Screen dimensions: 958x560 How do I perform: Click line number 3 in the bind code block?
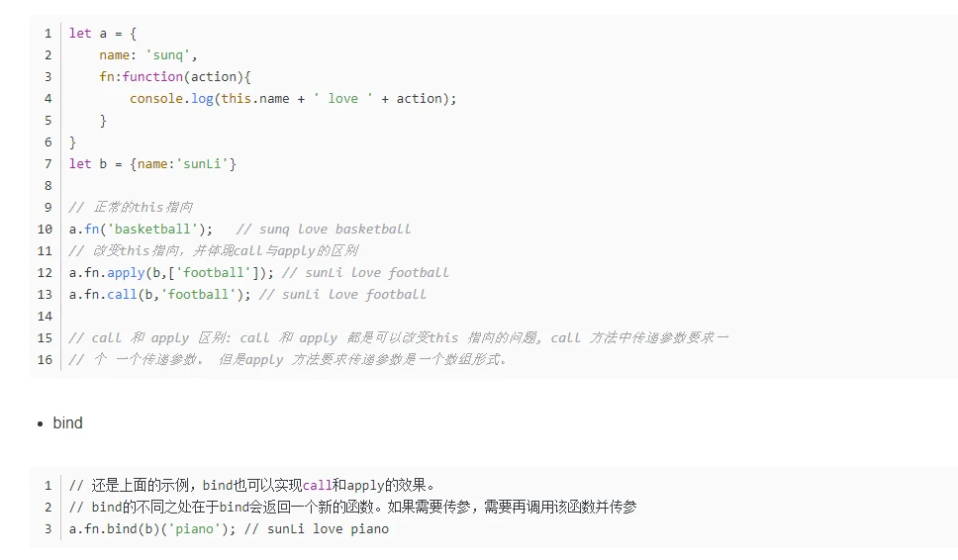click(x=48, y=529)
